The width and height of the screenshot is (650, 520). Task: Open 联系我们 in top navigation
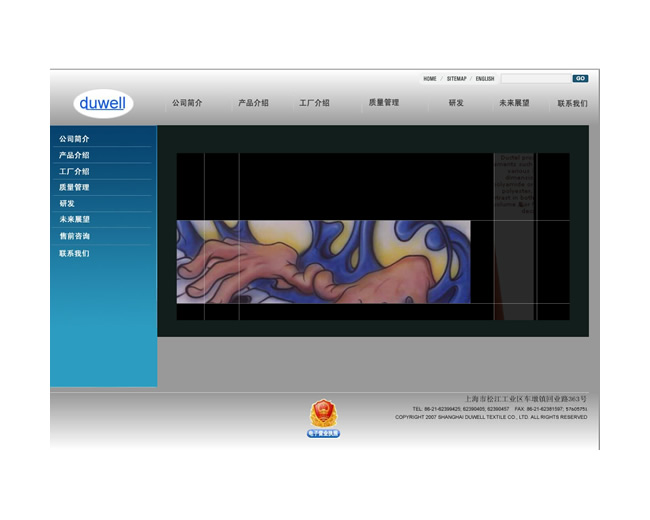pos(572,103)
